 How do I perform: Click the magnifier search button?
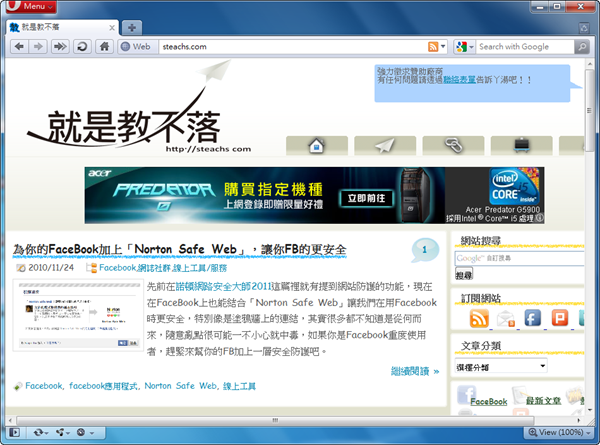pyautogui.click(x=582, y=47)
